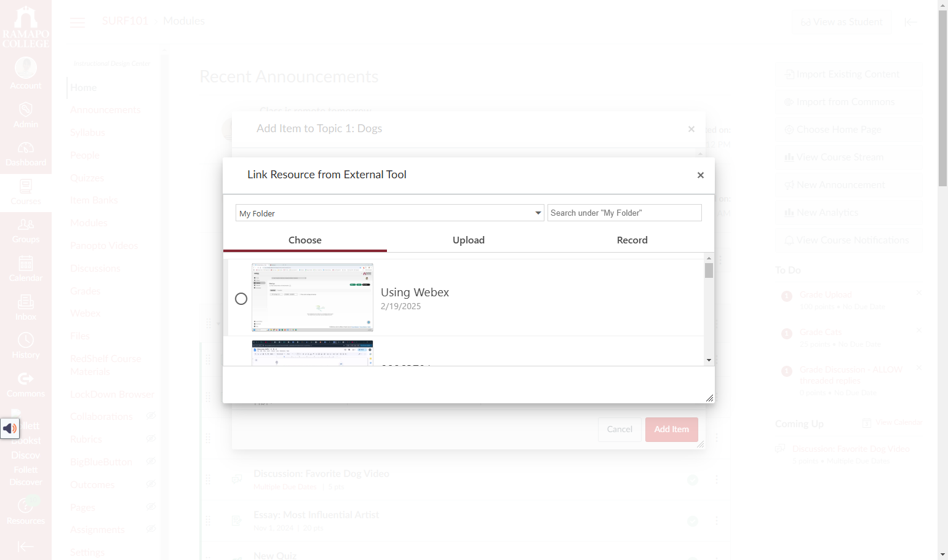This screenshot has width=948, height=560.
Task: Click hidden eye icon beside Outcomes
Action: pos(151,484)
